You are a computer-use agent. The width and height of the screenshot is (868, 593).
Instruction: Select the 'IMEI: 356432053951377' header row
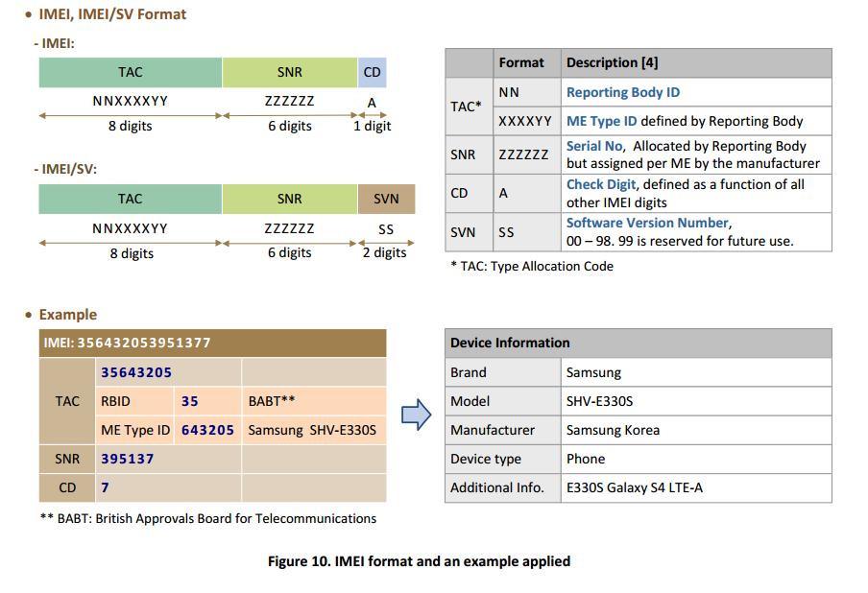[212, 343]
